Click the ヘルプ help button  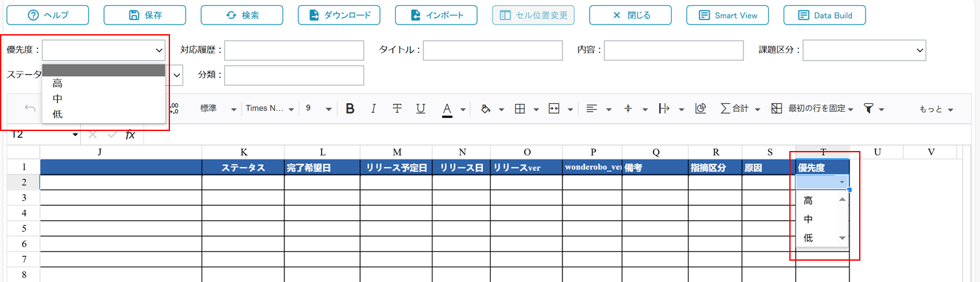47,15
